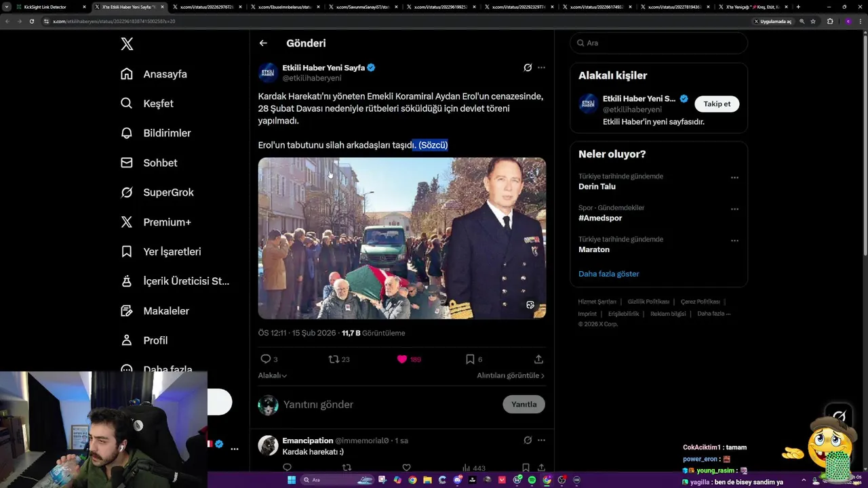
Task: Open more options on Emancipation reply
Action: pos(541,441)
